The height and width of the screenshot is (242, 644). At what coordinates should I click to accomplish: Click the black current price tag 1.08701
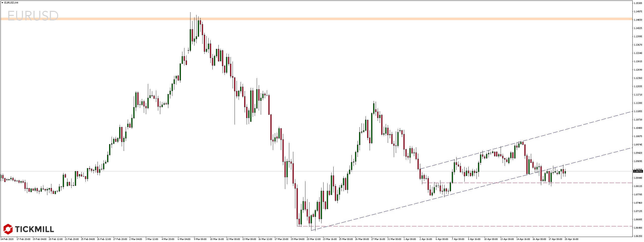click(638, 171)
